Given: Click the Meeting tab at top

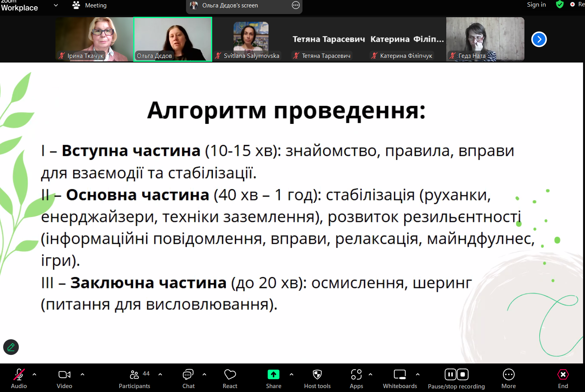Looking at the screenshot, I should 90,5.
